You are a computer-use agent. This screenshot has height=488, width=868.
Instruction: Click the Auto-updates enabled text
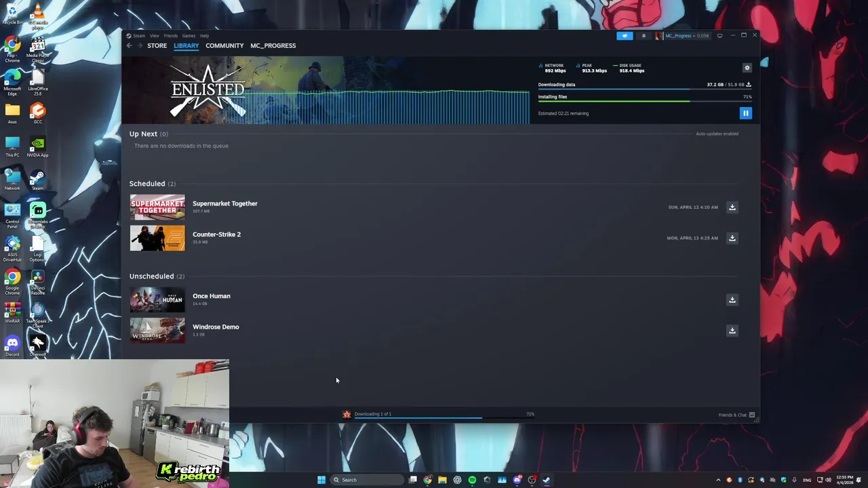717,134
